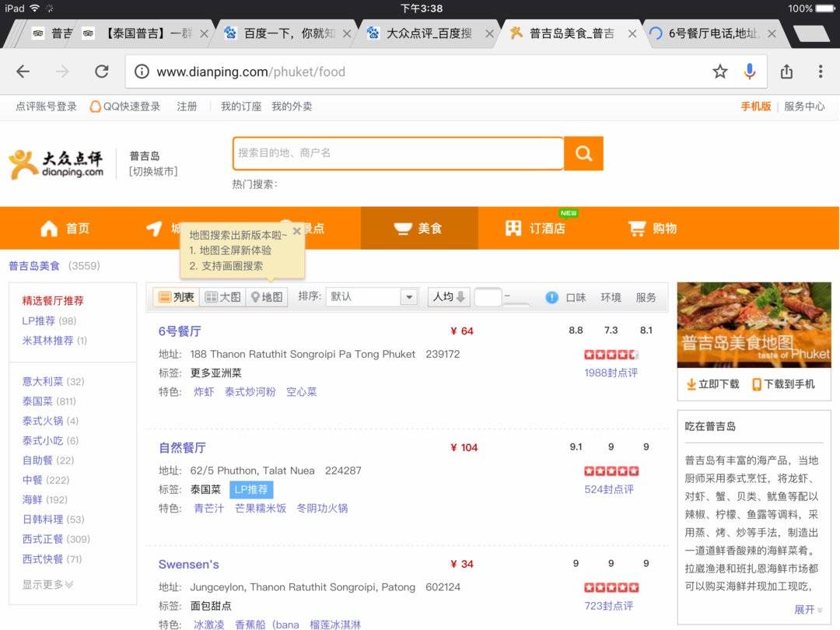The width and height of the screenshot is (840, 630).
Task: Click 手机版 mobile version link
Action: (755, 106)
